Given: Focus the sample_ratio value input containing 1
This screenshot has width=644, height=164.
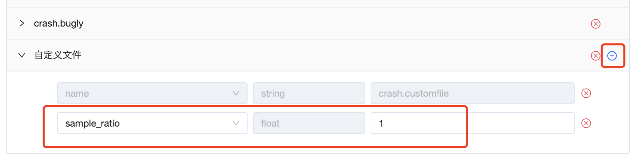Looking at the screenshot, I should pyautogui.click(x=472, y=123).
